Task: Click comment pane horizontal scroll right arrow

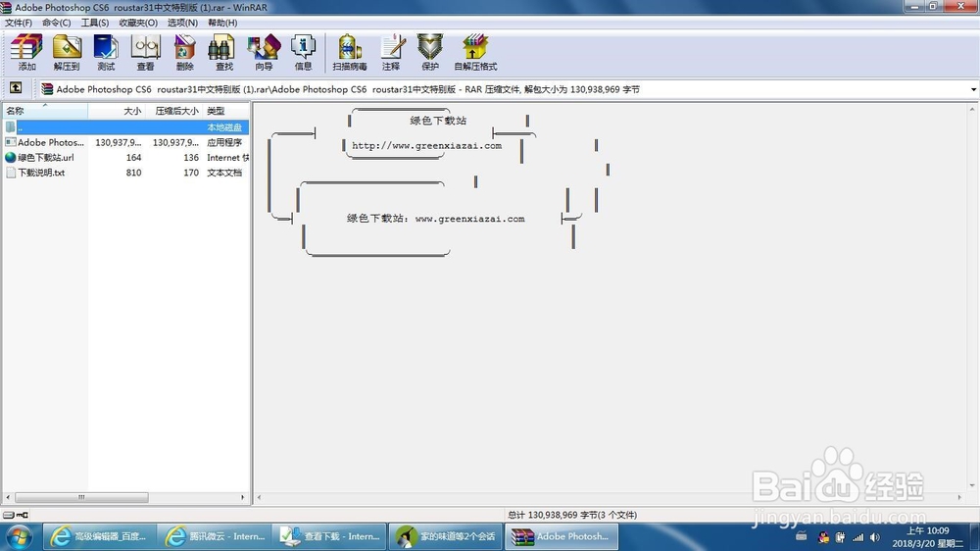Action: (960, 498)
